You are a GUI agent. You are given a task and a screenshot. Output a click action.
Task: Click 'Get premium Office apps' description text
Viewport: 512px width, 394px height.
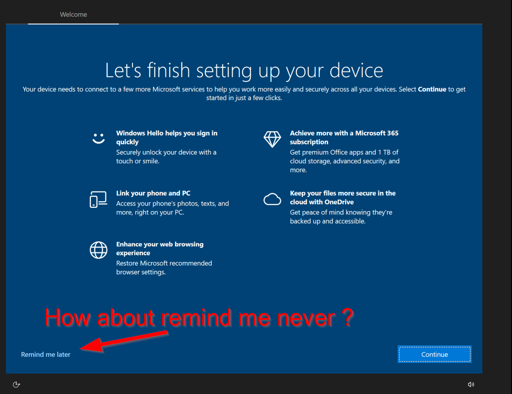coord(344,161)
